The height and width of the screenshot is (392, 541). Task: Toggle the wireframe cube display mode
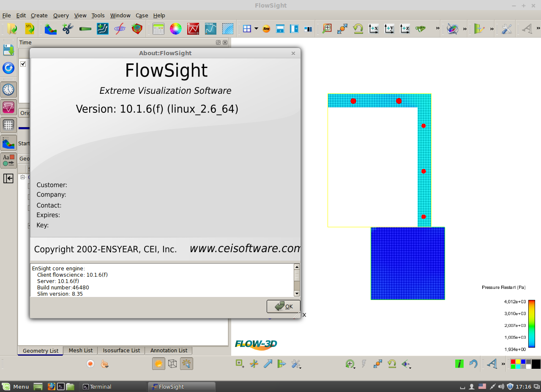tap(172, 364)
